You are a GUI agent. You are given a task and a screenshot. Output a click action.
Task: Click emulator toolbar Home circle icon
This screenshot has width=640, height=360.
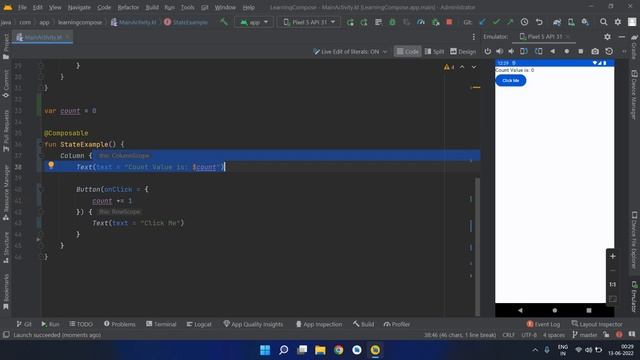pyautogui.click(x=567, y=51)
